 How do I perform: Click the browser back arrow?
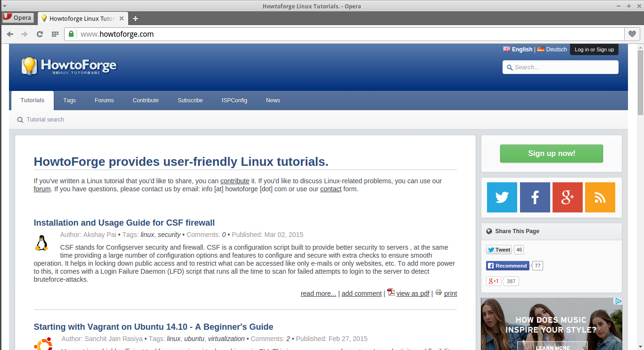[x=10, y=34]
